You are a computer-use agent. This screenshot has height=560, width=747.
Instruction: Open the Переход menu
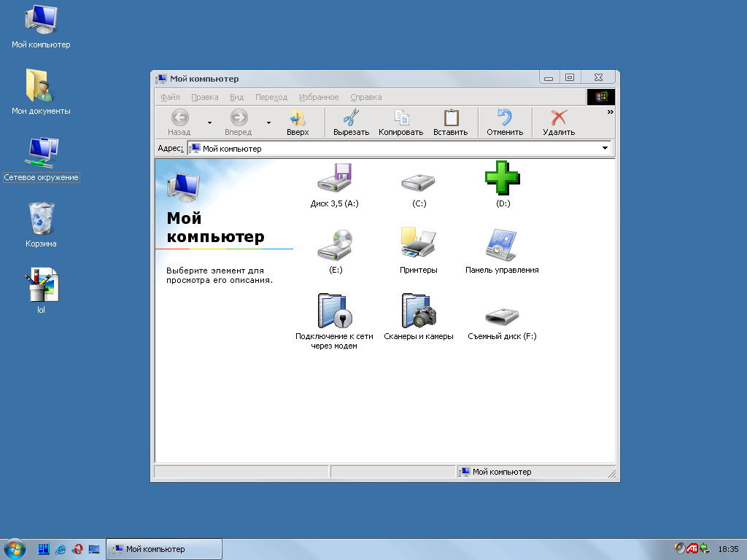pos(271,97)
